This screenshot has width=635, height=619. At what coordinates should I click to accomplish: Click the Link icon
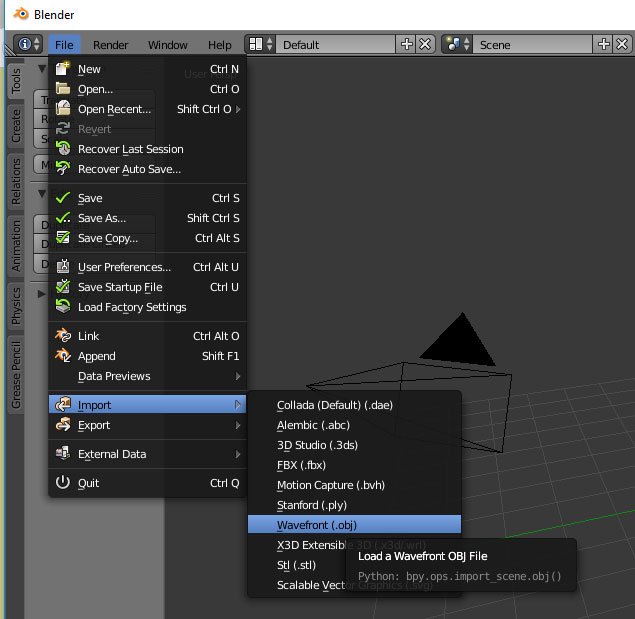[x=63, y=336]
